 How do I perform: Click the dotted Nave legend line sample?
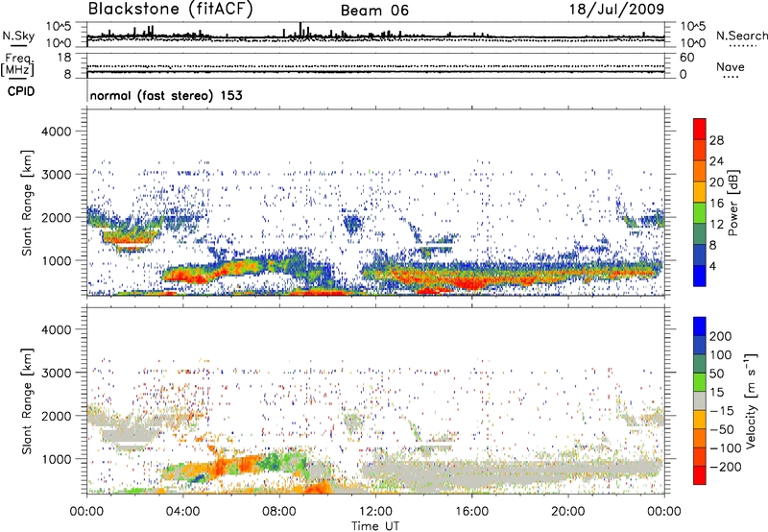tap(731, 77)
